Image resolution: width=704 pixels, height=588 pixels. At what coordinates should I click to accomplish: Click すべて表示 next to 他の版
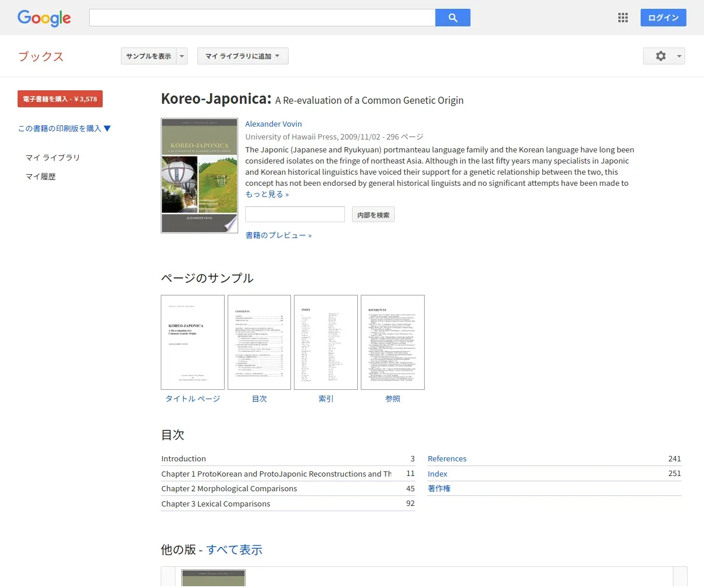click(234, 550)
